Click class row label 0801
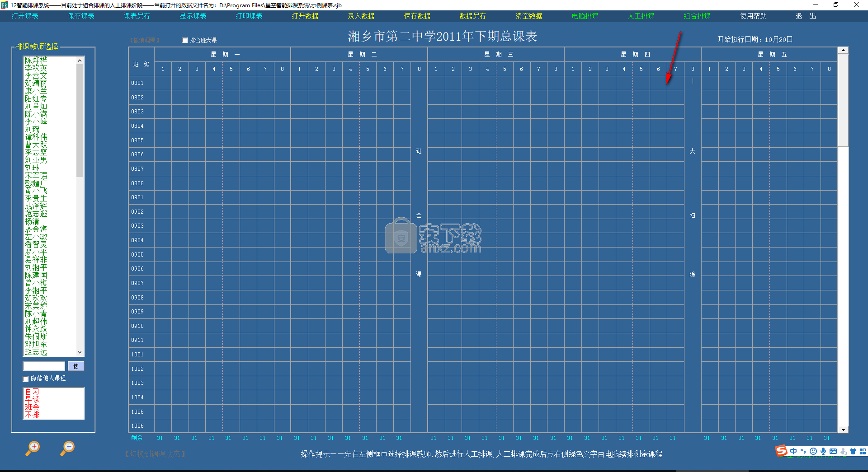Image resolution: width=868 pixels, height=472 pixels. (x=137, y=83)
